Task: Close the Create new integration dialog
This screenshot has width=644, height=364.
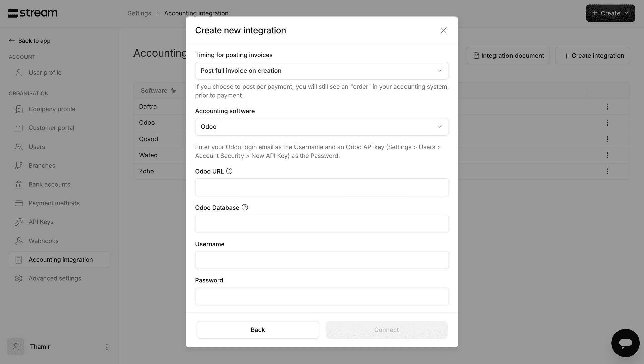Action: point(444,30)
